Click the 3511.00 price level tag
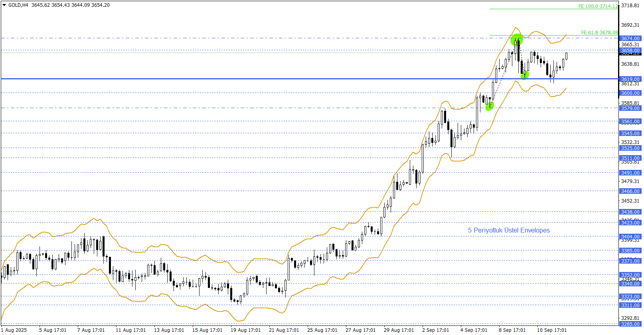 click(630, 158)
